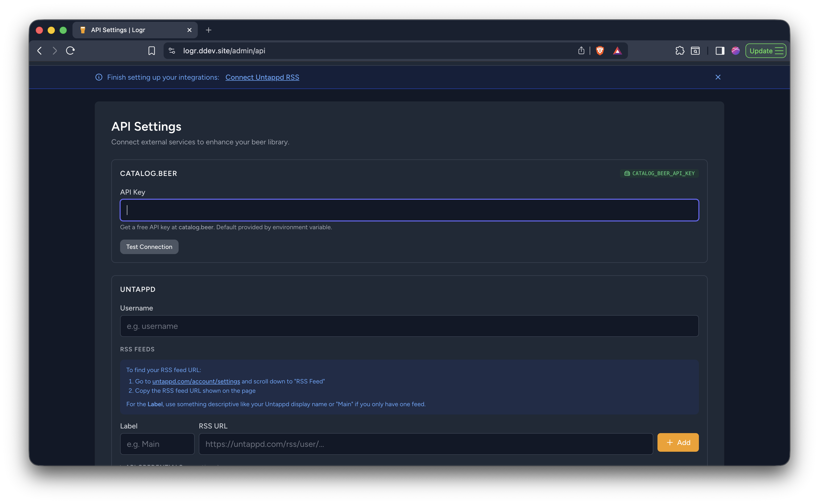Open the Brave Rewards triangle icon
The height and width of the screenshot is (504, 819).
[x=617, y=51]
